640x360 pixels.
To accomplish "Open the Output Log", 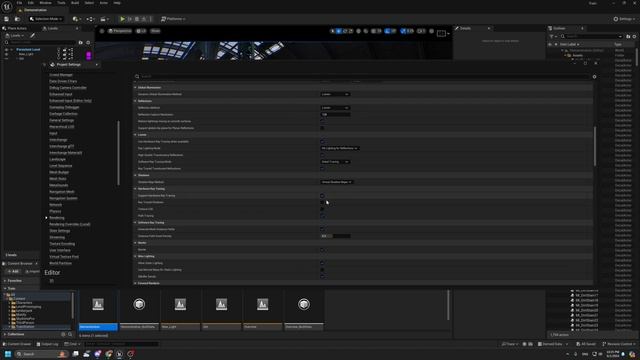I will tap(47, 344).
